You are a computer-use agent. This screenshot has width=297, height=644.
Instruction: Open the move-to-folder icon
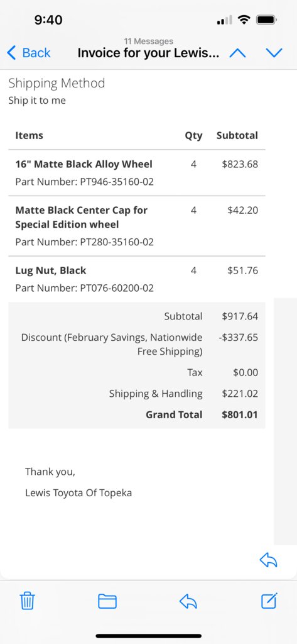click(x=107, y=602)
